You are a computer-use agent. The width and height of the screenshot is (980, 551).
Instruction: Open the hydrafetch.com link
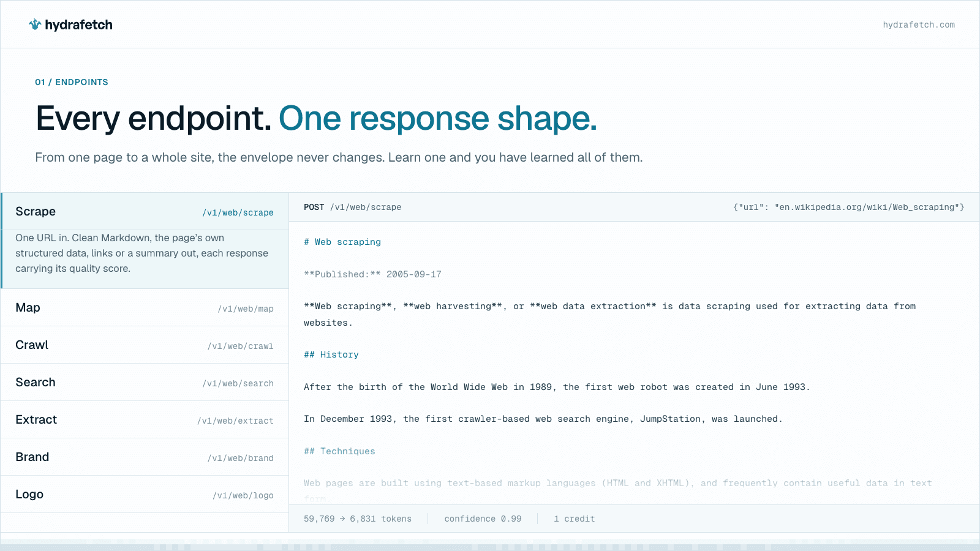(x=919, y=25)
